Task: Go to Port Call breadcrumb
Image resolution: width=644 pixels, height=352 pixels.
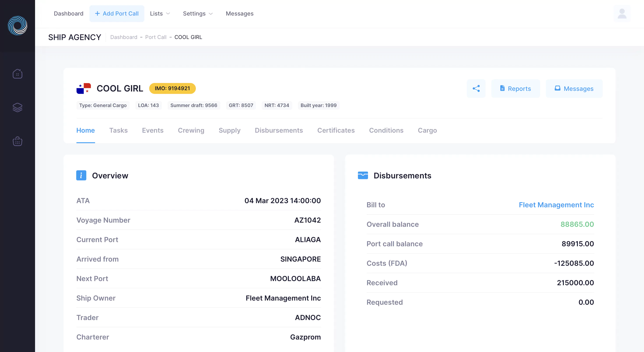Action: point(156,37)
